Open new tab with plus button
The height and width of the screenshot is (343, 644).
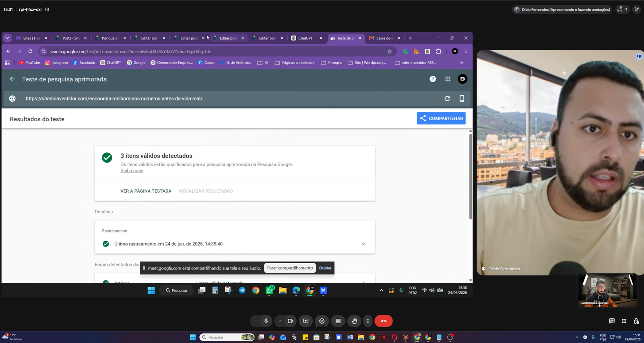410,38
